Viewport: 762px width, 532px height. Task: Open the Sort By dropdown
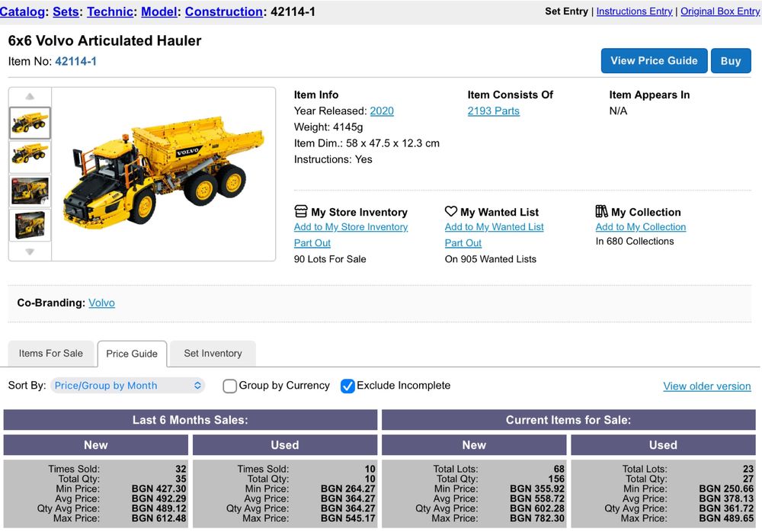click(127, 386)
